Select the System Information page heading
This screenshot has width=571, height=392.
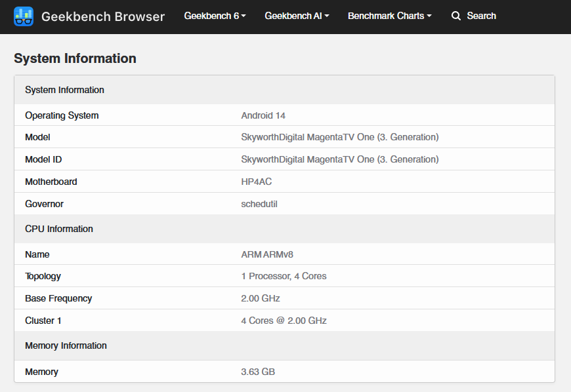pyautogui.click(x=75, y=58)
